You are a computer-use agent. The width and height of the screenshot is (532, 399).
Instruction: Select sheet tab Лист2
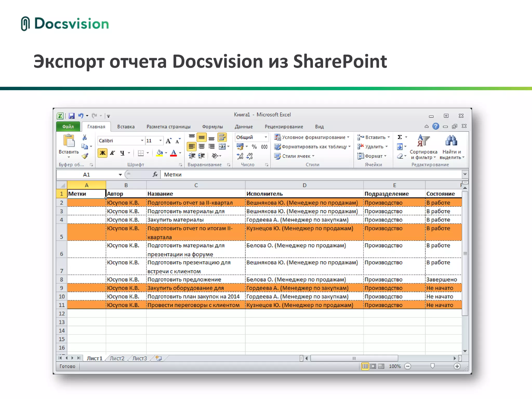click(117, 358)
